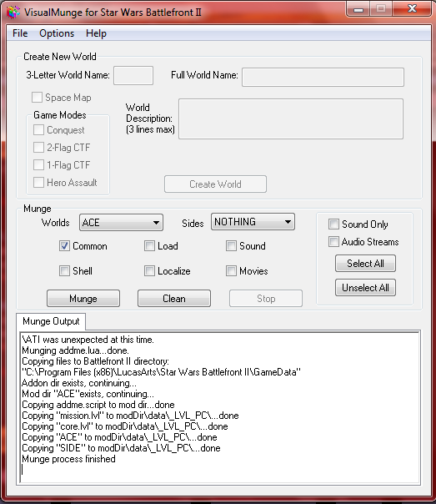The width and height of the screenshot is (436, 504).
Task: Toggle the Common checkbox
Action: point(64,246)
